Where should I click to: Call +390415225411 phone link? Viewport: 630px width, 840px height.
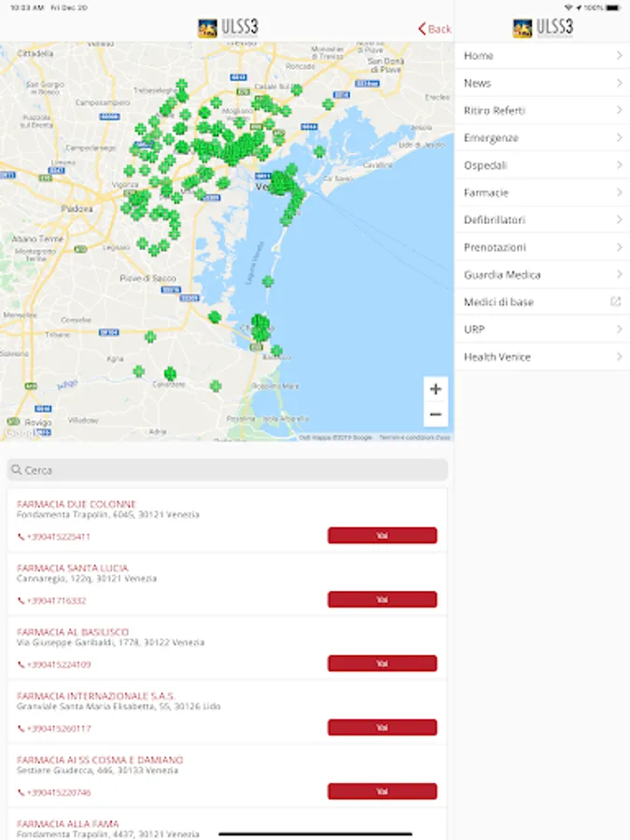tap(53, 537)
